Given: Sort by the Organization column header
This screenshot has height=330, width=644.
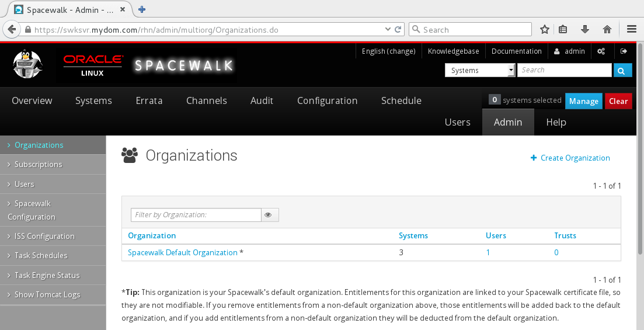Looking at the screenshot, I should click(x=152, y=235).
